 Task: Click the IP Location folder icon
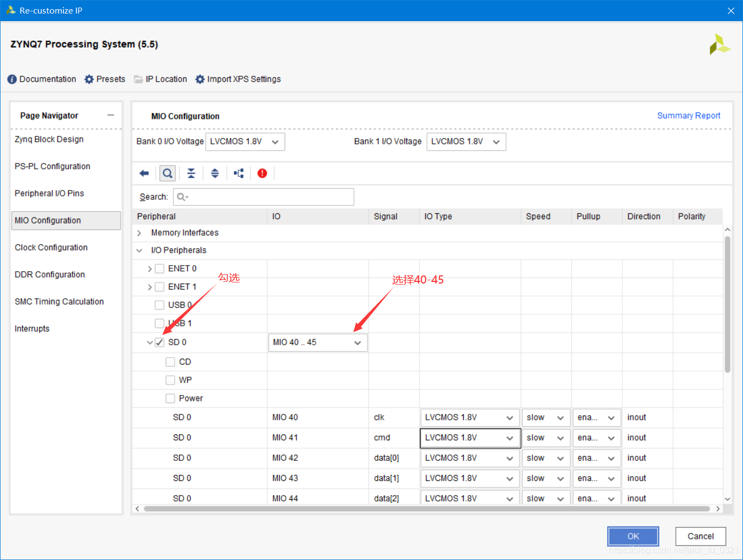(x=139, y=79)
